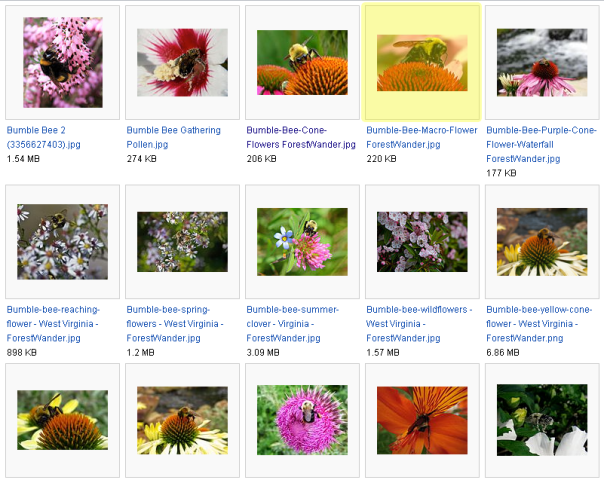Click the 220 KB file size text
Viewport: 604px width, 483px height.
381,159
